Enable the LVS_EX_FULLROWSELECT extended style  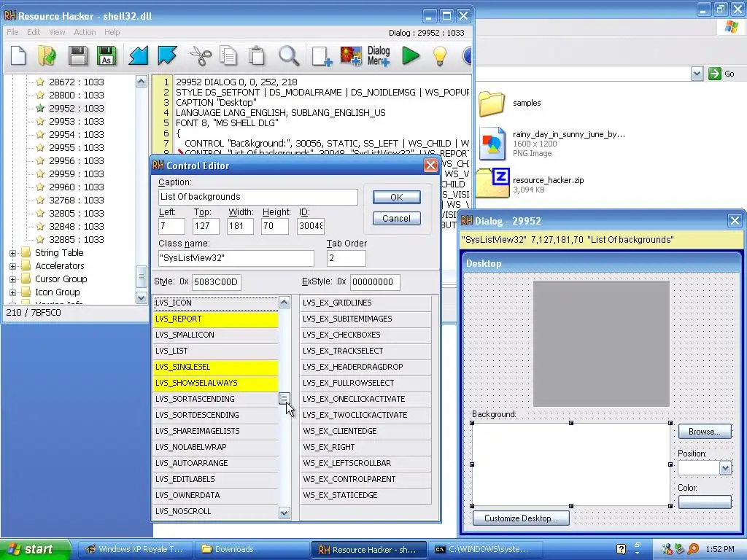(x=365, y=384)
